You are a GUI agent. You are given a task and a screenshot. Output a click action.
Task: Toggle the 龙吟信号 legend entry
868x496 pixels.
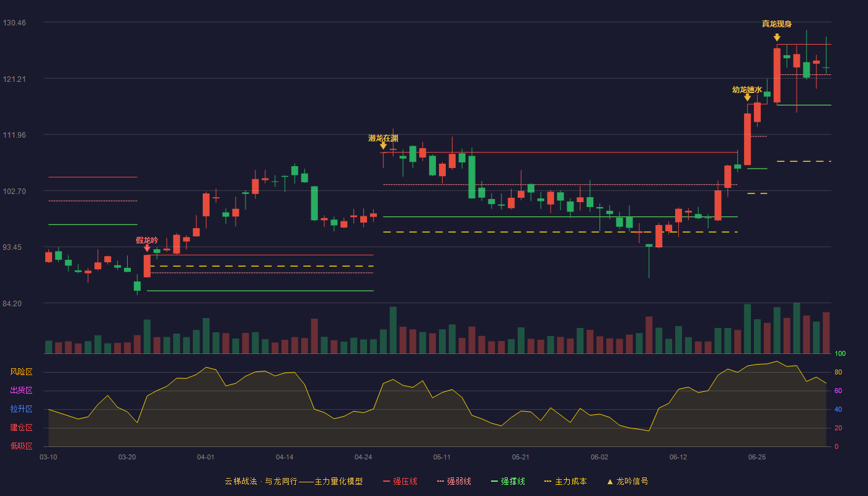tap(627, 481)
